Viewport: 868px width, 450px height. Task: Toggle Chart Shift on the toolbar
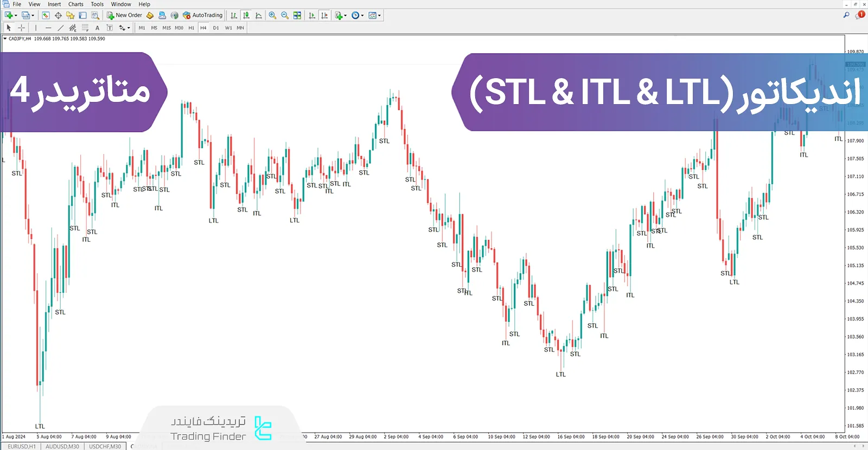click(x=324, y=15)
